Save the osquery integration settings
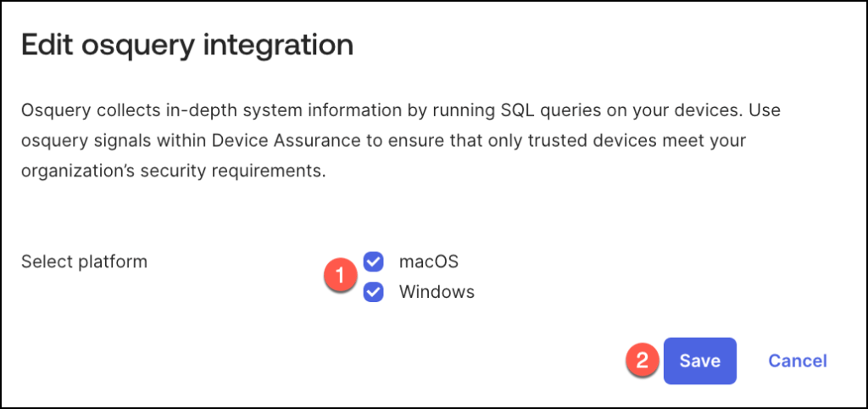The height and width of the screenshot is (409, 868). point(699,361)
